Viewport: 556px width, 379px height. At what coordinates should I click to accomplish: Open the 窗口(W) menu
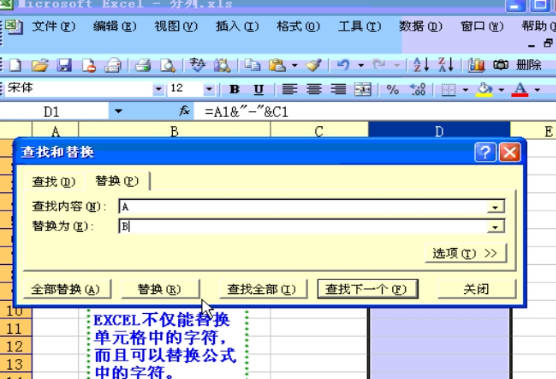point(482,26)
